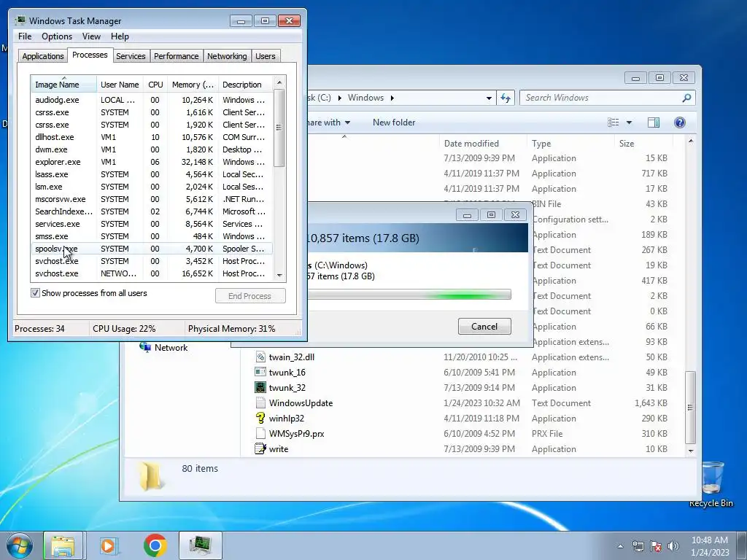Screen dimensions: 747x560
Task: Sort processes by Image Name column
Action: point(64,85)
